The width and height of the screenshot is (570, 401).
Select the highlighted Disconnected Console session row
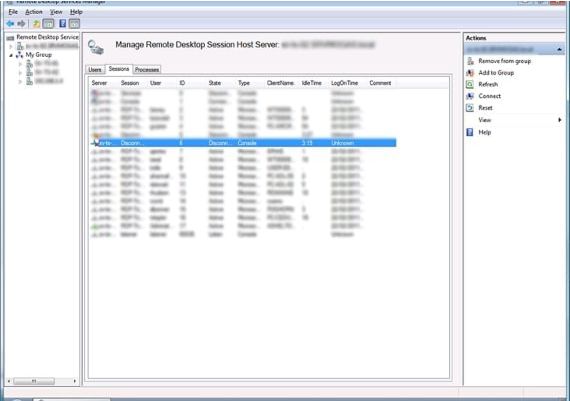[x=243, y=143]
